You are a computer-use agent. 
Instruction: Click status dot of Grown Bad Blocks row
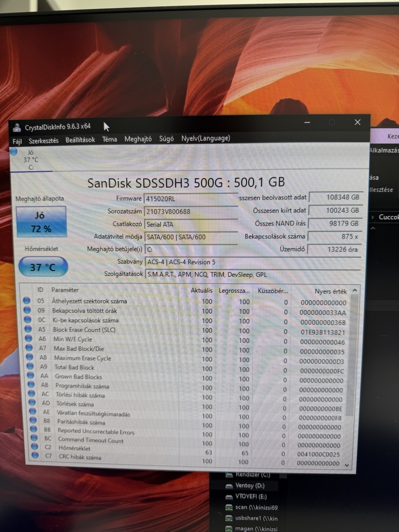31,375
